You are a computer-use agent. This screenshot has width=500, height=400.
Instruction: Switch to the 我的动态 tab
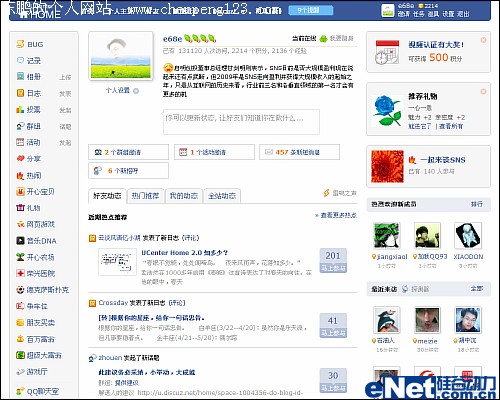tap(184, 196)
